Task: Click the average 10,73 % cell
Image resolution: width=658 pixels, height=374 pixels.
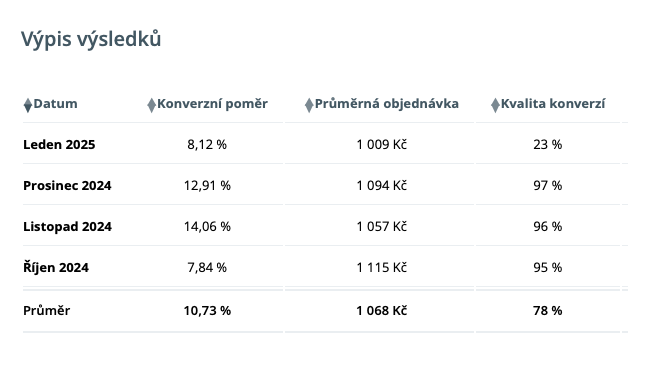Action: [207, 311]
